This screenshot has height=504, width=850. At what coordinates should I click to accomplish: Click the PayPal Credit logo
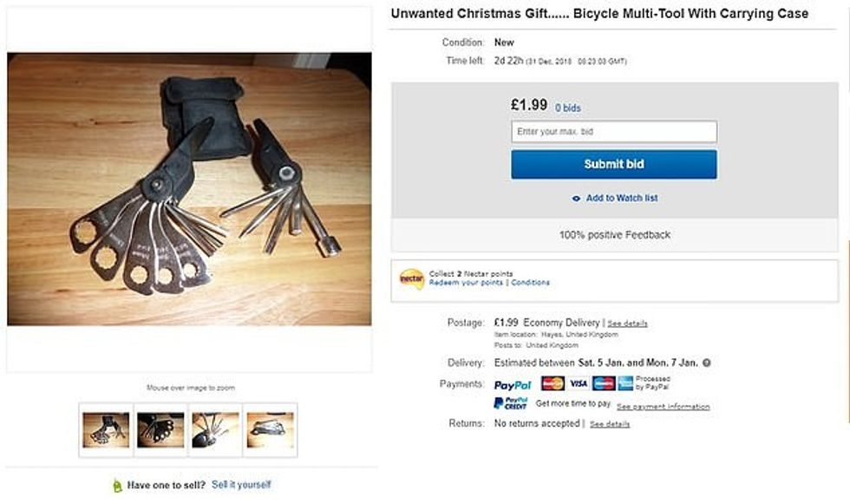coord(511,403)
